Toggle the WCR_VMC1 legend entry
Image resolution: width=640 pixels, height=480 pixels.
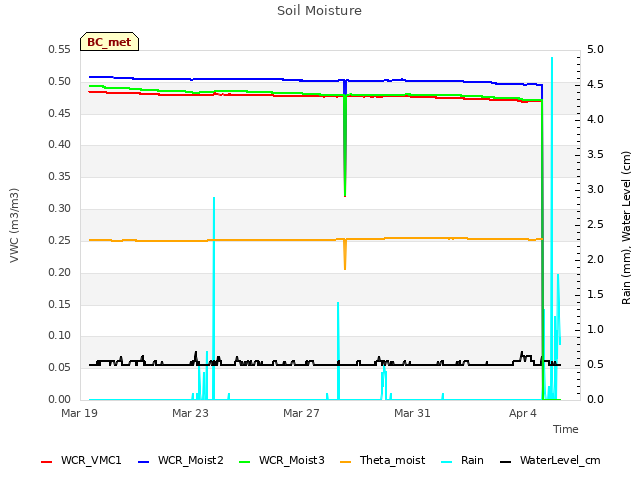[81, 460]
